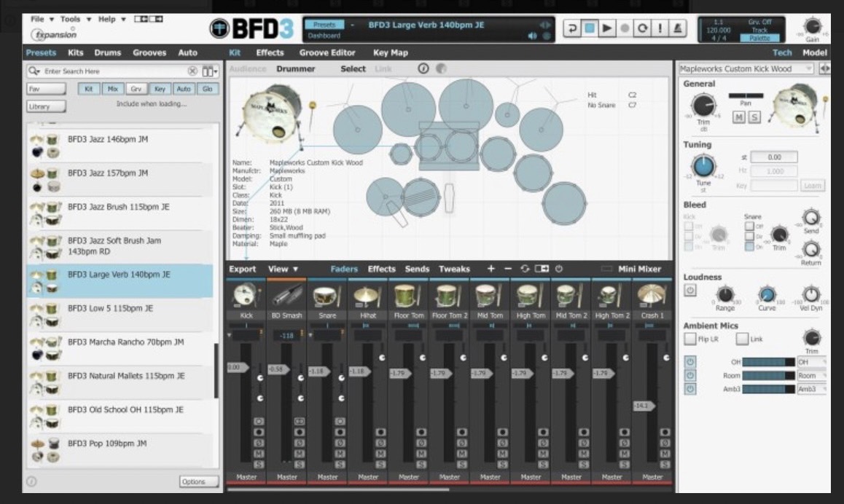This screenshot has width=844, height=504.
Task: Click the info icon at browser bottom
Action: (32, 481)
